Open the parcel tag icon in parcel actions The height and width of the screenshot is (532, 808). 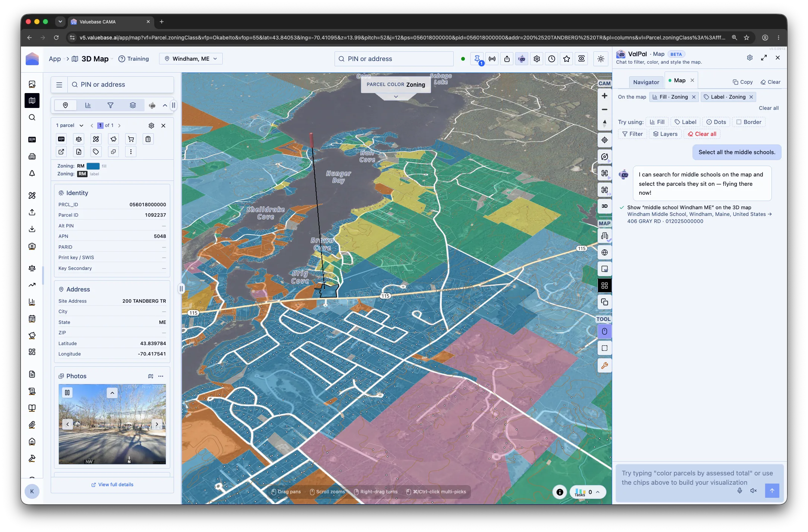(96, 152)
